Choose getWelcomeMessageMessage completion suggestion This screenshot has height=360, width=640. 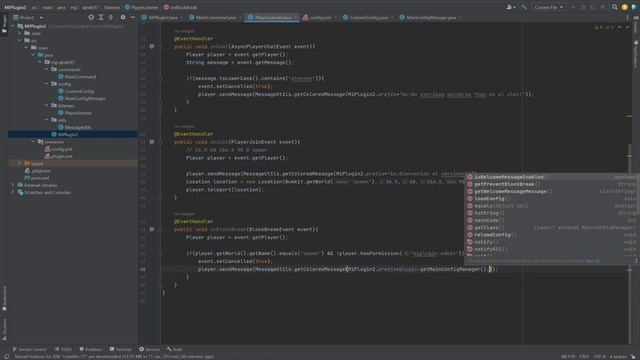[552, 191]
